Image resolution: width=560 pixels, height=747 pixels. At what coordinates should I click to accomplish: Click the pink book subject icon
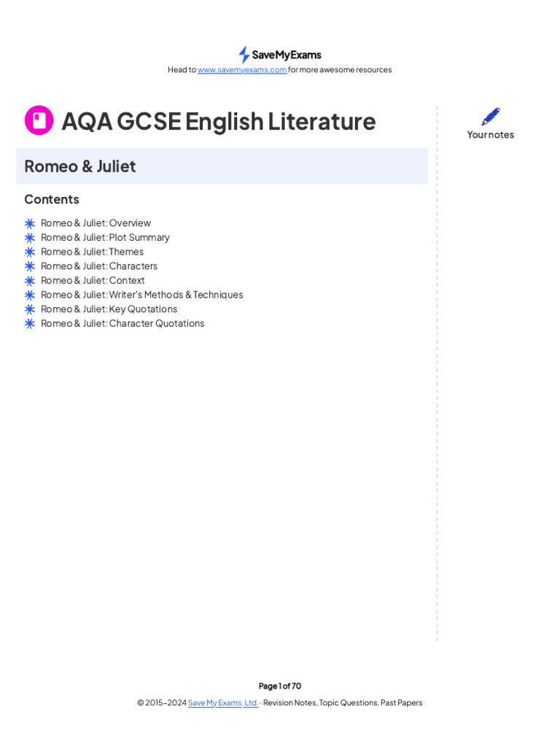(x=39, y=120)
